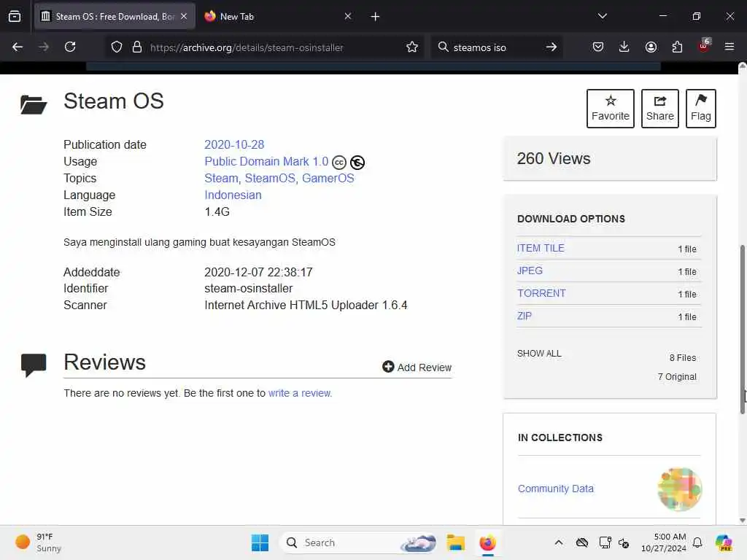Image resolution: width=747 pixels, height=560 pixels.
Task: Open the Pocket save icon
Action: (598, 47)
